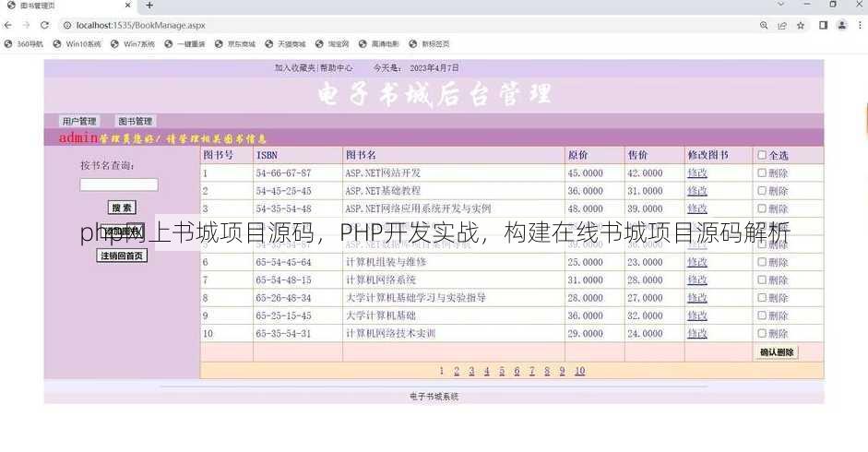The height and width of the screenshot is (452, 868).
Task: Click 修改 for 计算机网络系统
Action: (x=697, y=280)
